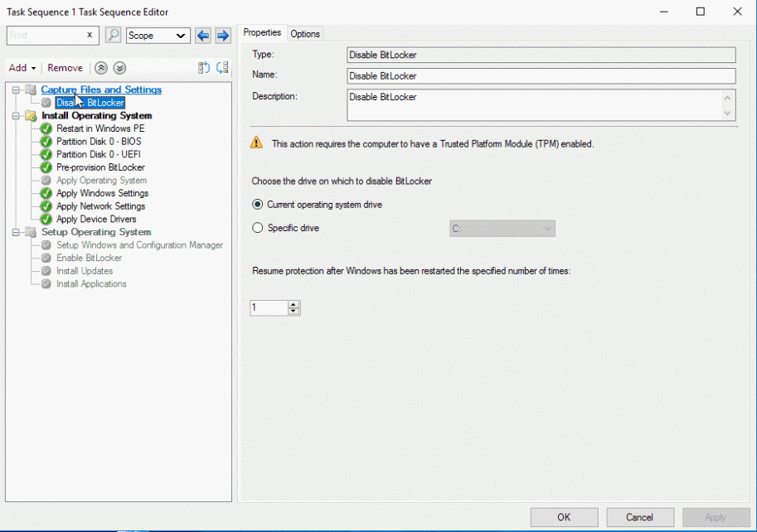The width and height of the screenshot is (757, 532).
Task: Click the search magnifier icon
Action: [x=113, y=36]
